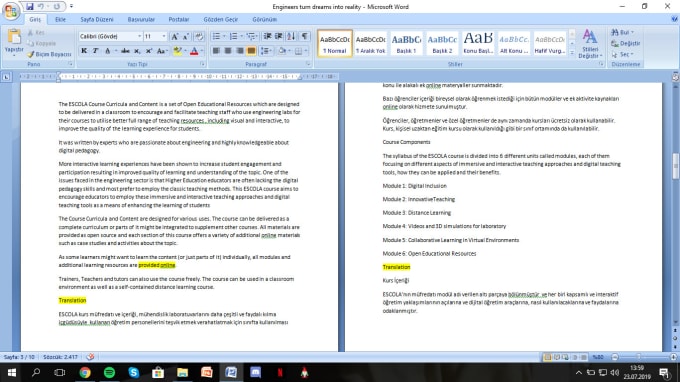
Task: Expand the font color dropdown arrow
Action: [x=202, y=51]
